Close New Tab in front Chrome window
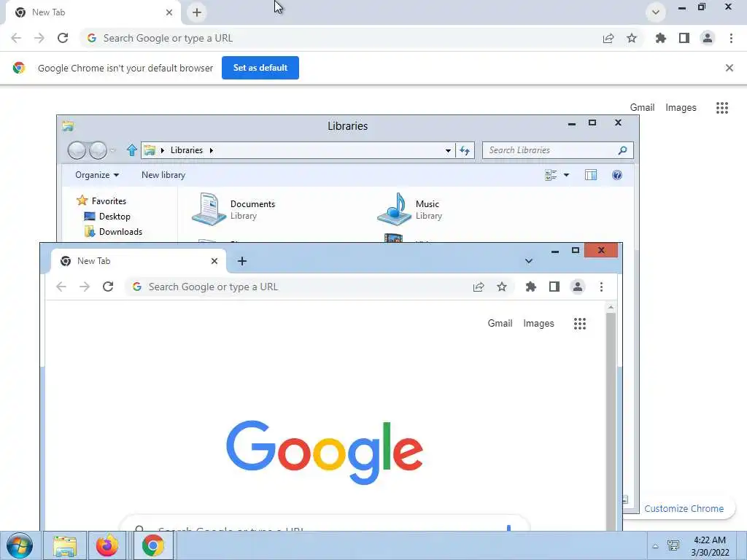747x560 pixels. (214, 261)
